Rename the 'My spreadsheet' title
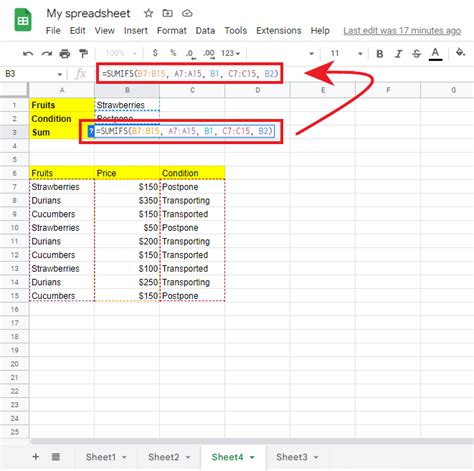This screenshot has width=474, height=471. 88,13
